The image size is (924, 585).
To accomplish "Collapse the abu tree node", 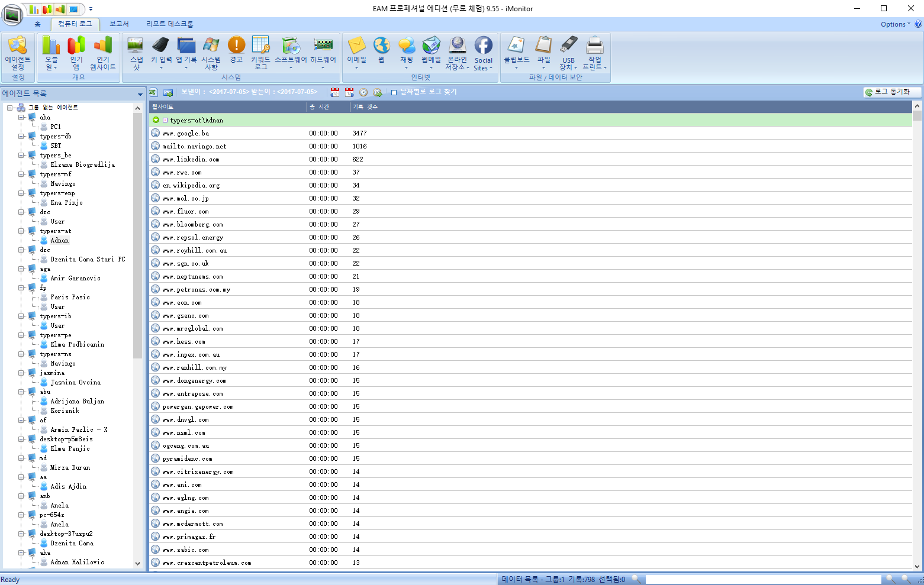I will click(21, 392).
